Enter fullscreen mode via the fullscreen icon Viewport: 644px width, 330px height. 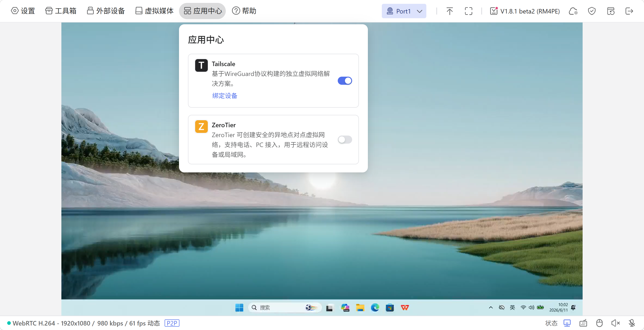pos(469,11)
